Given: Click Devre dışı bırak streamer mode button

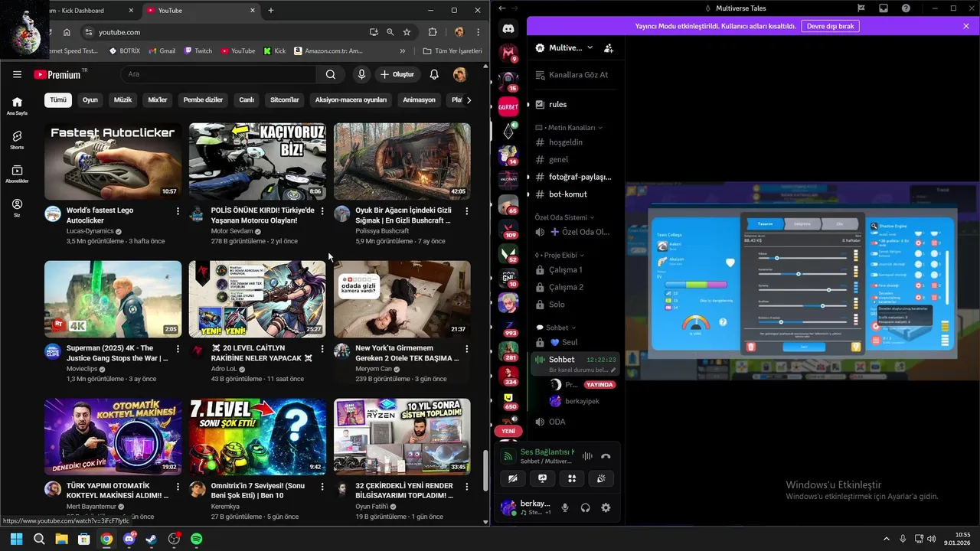Looking at the screenshot, I should click(830, 26).
